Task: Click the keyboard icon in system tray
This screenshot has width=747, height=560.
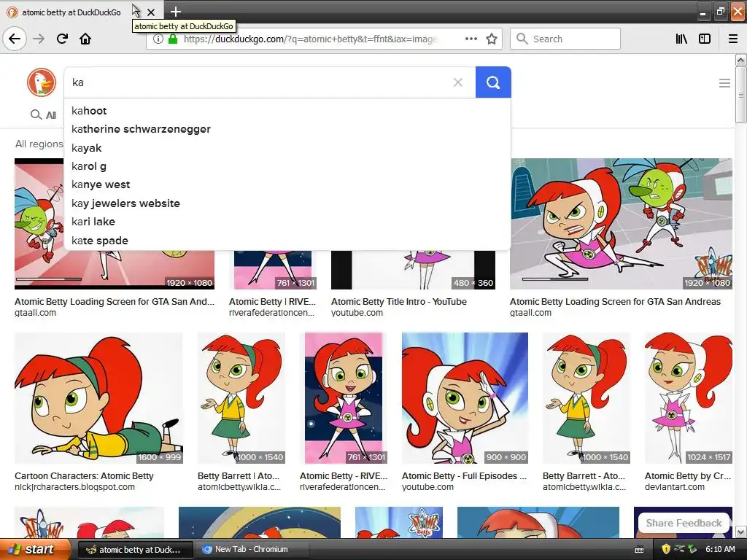Action: [x=639, y=550]
